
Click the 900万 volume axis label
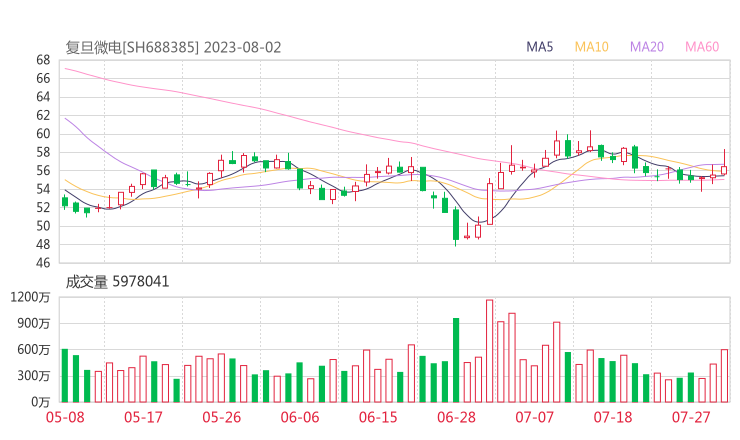(34, 324)
